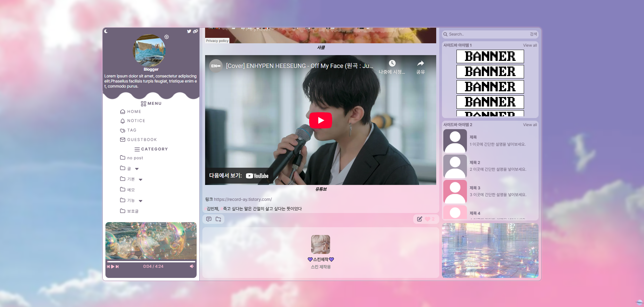Click the folder icon beside 'no post'

(123, 158)
